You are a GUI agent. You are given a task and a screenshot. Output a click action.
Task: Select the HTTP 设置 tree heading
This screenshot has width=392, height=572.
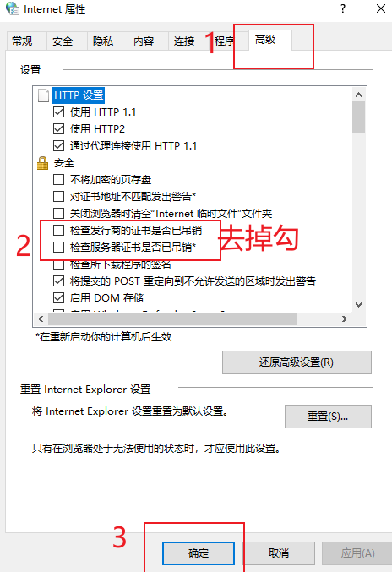tap(79, 95)
